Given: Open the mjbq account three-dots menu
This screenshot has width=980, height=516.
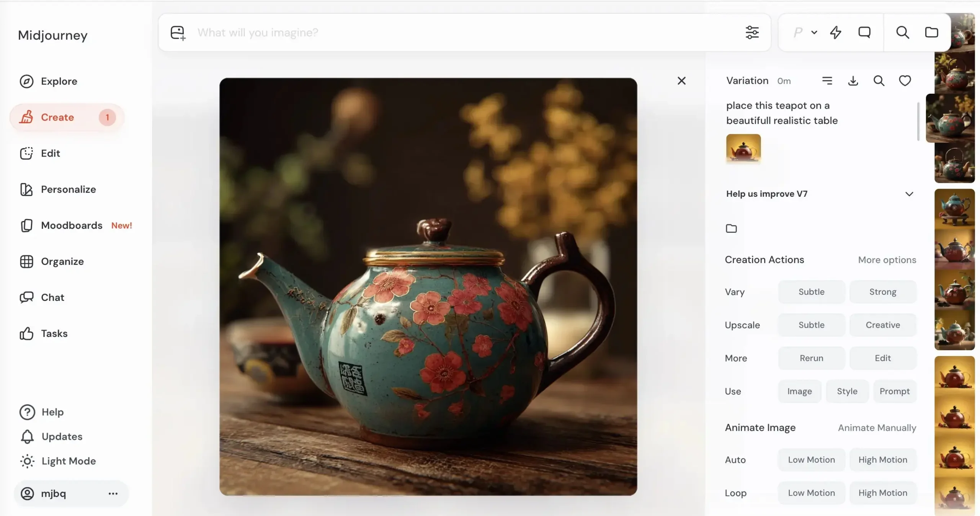Looking at the screenshot, I should (113, 493).
